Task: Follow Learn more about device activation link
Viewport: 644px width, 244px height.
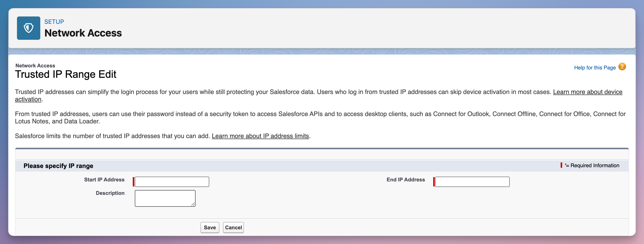Action: point(588,92)
